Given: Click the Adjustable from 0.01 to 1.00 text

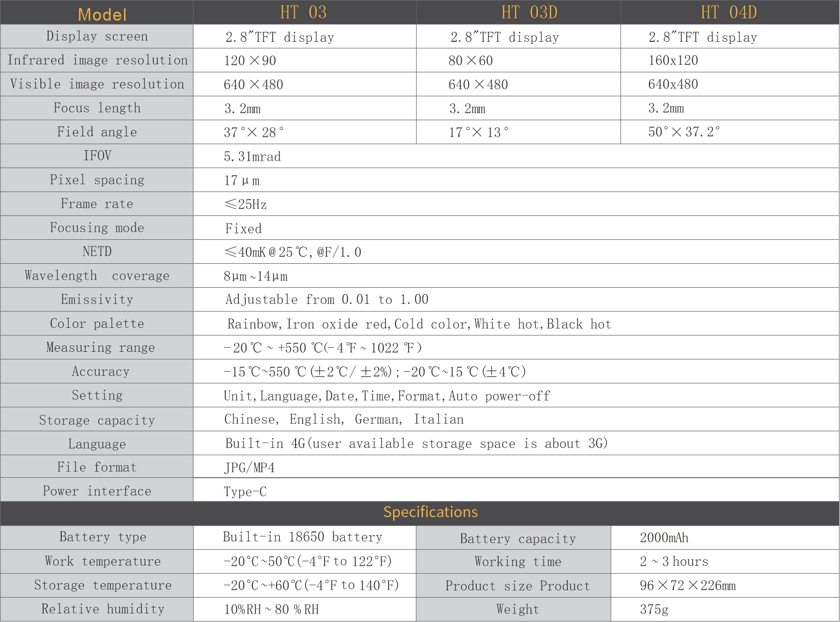Looking at the screenshot, I should tap(326, 300).
